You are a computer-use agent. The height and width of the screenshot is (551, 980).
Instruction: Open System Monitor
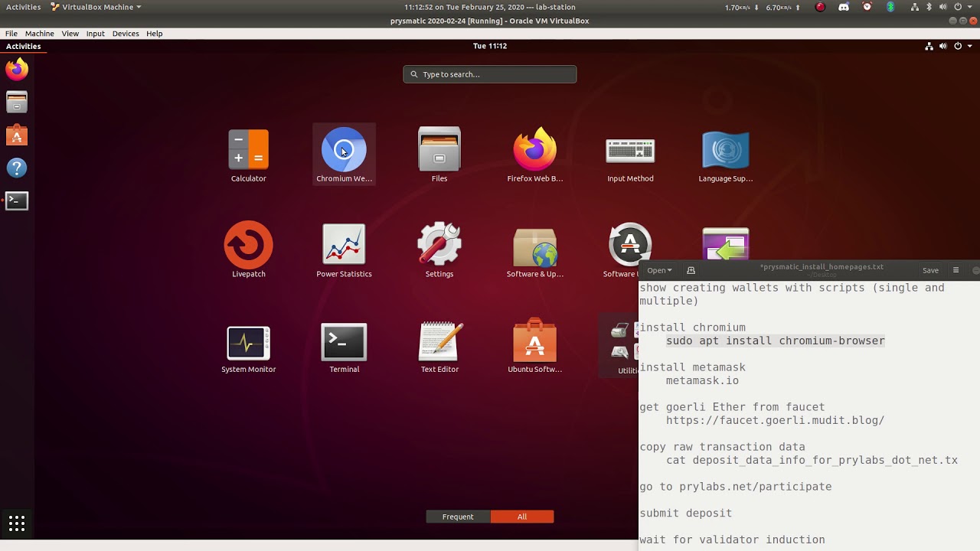coord(249,346)
